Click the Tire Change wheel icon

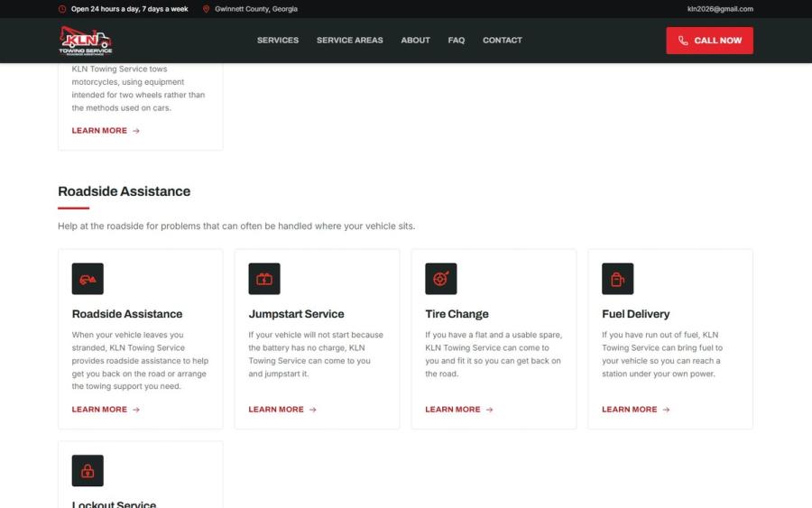pyautogui.click(x=440, y=279)
